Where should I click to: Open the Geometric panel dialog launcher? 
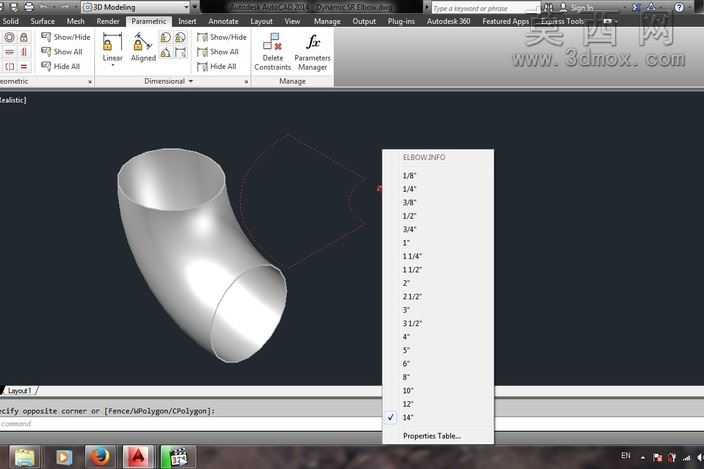point(90,82)
